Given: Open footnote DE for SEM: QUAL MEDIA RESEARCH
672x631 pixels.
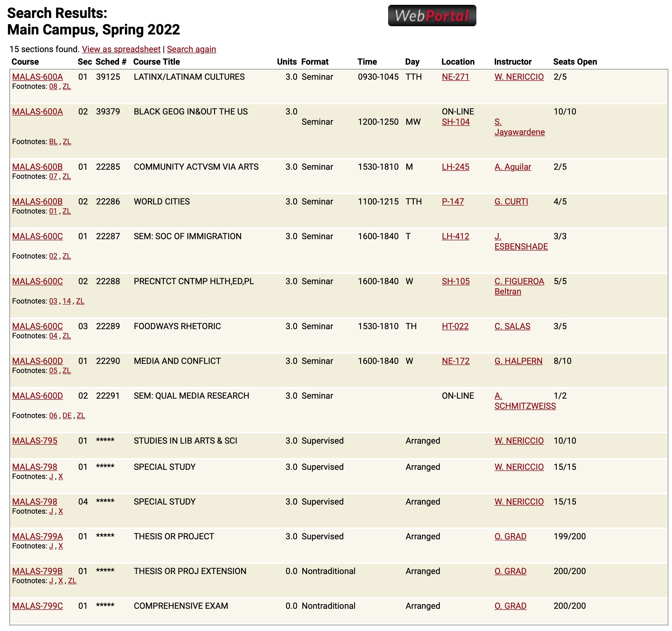Looking at the screenshot, I should click(67, 416).
